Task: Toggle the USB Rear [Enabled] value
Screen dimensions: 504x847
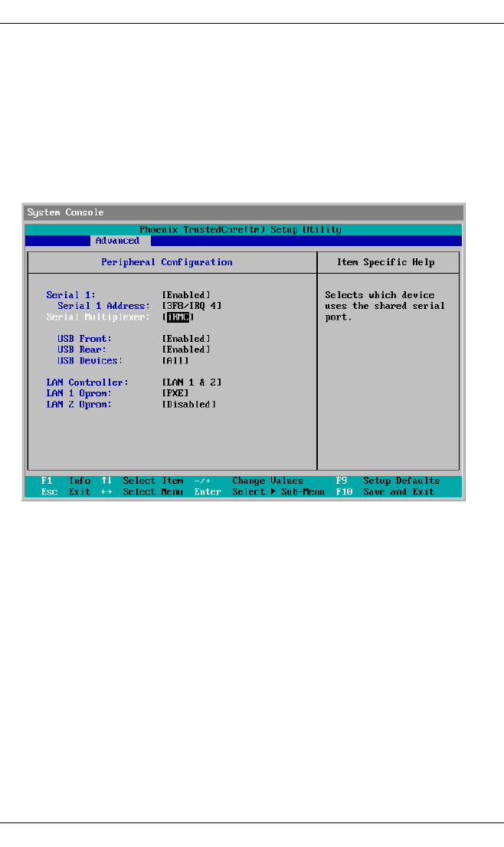Action: tap(186, 350)
